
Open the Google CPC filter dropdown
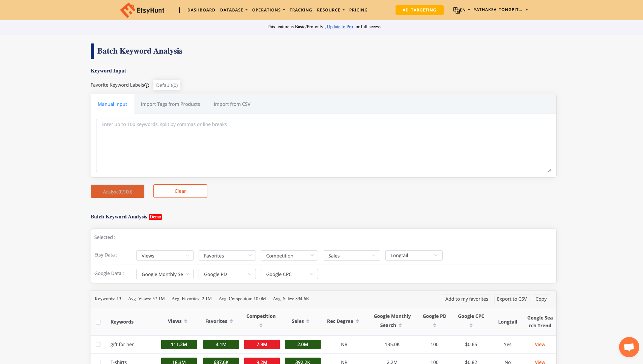click(289, 274)
